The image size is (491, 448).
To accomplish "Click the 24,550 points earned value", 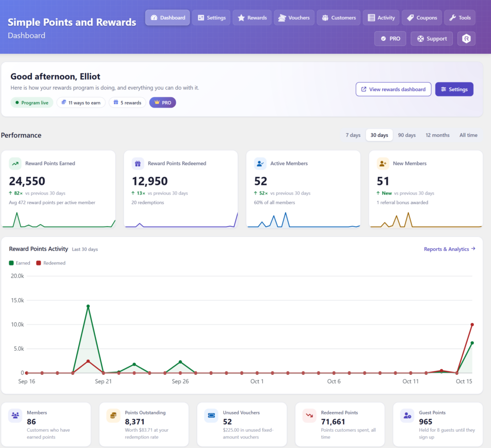I will (x=27, y=181).
